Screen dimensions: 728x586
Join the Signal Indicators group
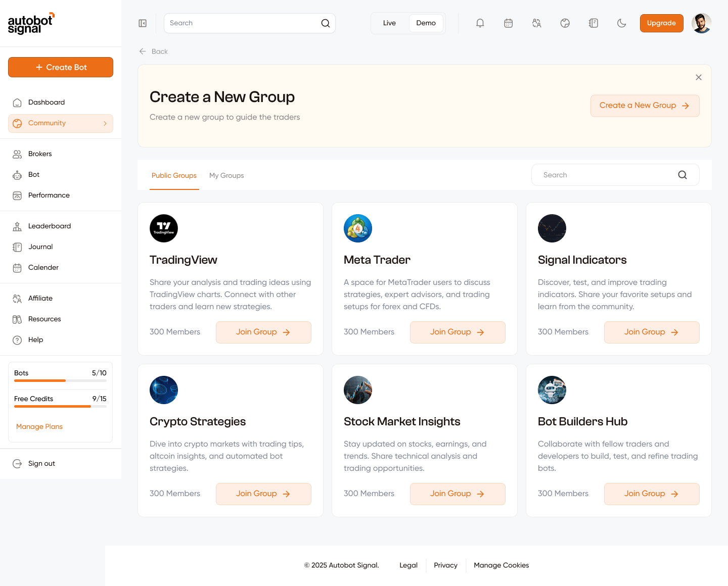coord(652,332)
